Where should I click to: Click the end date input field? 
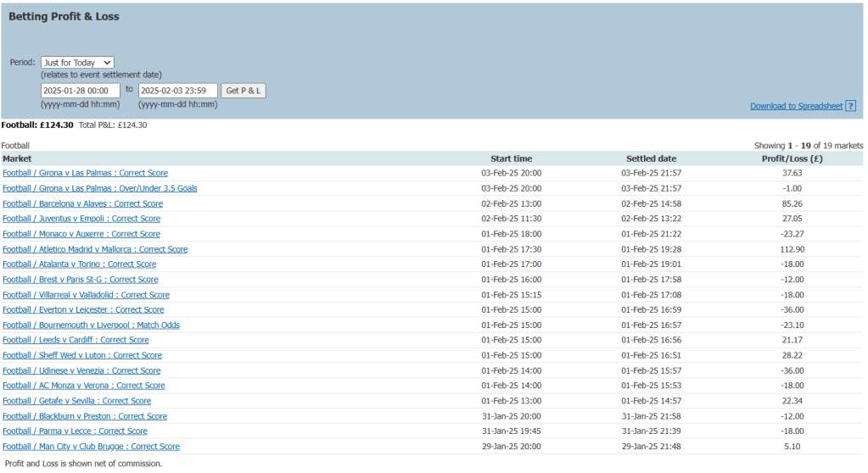tap(178, 91)
